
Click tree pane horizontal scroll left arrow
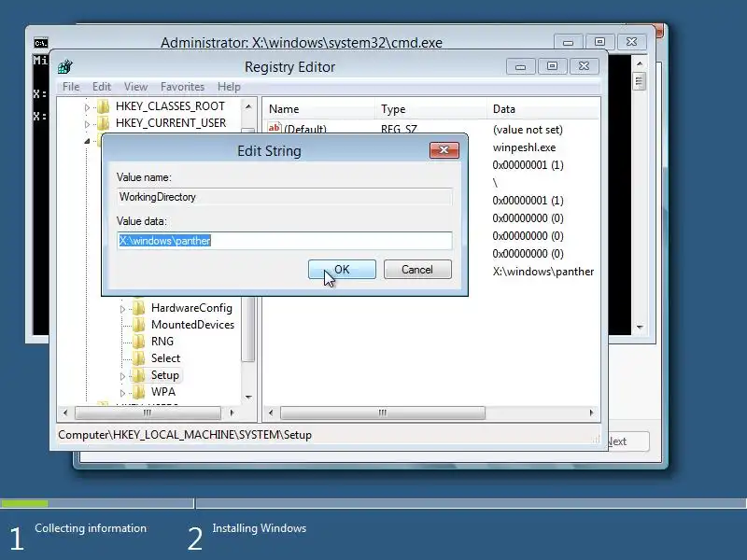[x=65, y=413]
